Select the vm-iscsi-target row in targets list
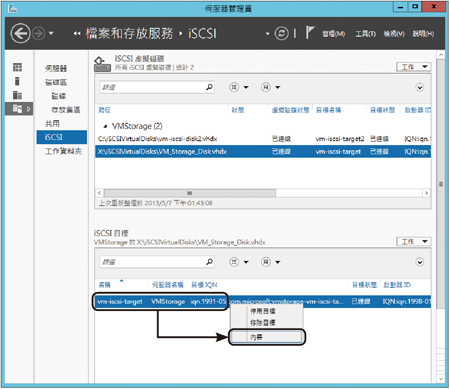The height and width of the screenshot is (389, 450). [263, 302]
